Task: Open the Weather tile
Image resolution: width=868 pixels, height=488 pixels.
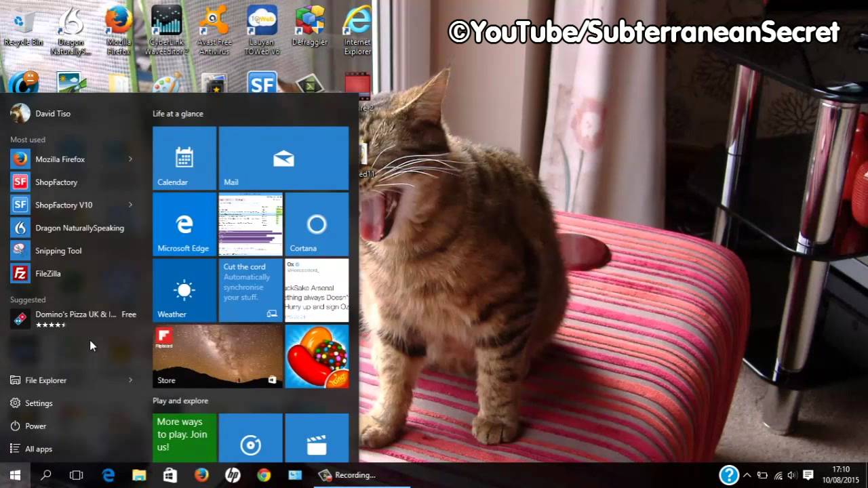Action: [184, 290]
